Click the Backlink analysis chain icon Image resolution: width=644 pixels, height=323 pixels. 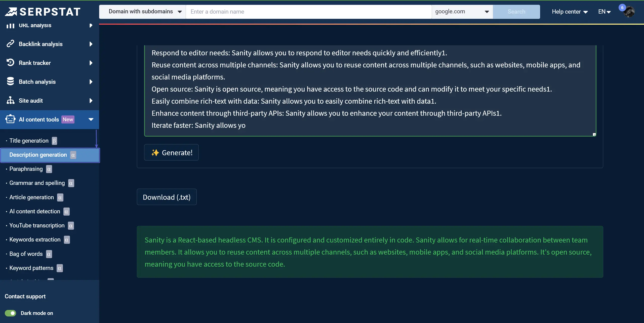[10, 44]
